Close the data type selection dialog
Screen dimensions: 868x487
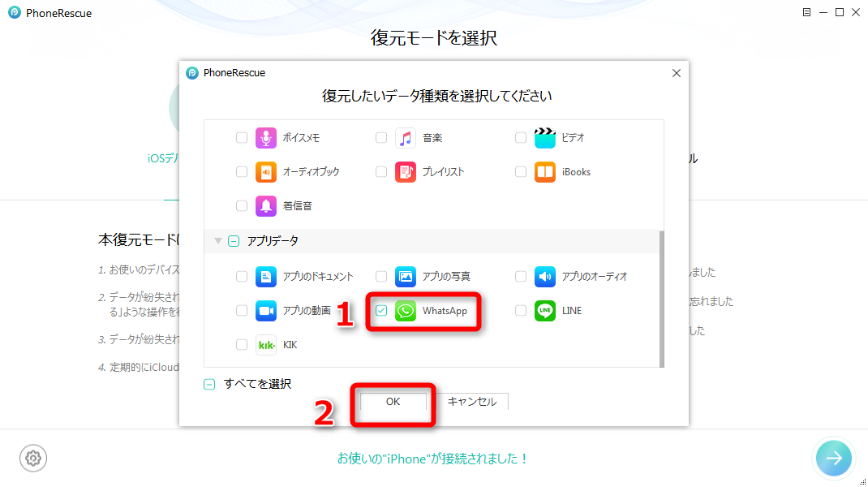coord(677,73)
